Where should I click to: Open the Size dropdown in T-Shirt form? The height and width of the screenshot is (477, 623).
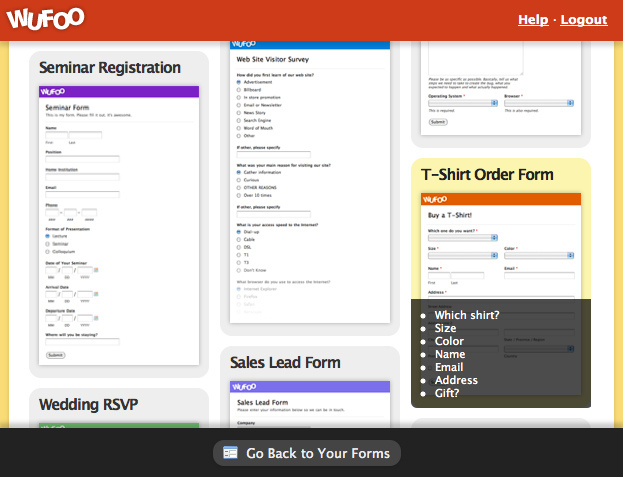click(x=463, y=255)
